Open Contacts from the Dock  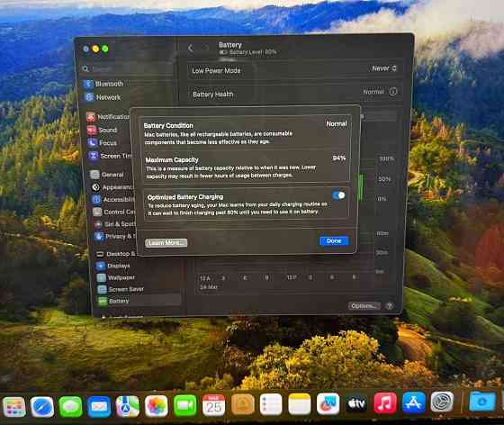tap(243, 404)
